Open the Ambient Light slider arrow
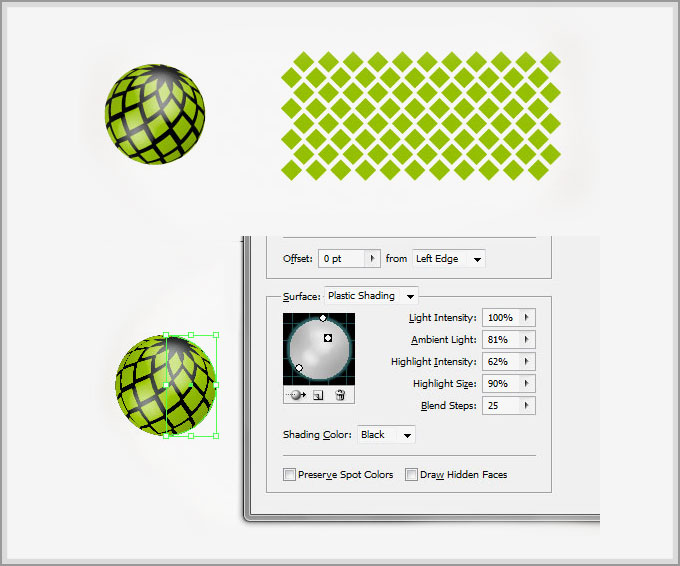This screenshot has height=566, width=680. [x=527, y=340]
